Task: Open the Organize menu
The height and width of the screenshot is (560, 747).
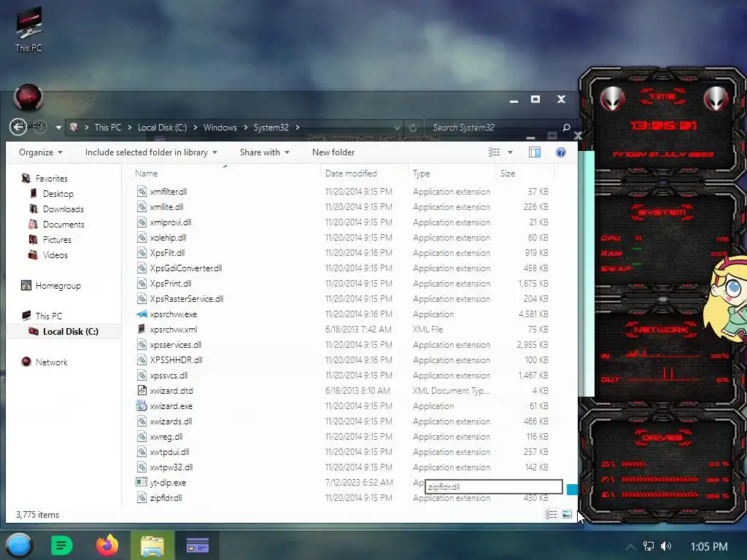Action: coord(41,152)
